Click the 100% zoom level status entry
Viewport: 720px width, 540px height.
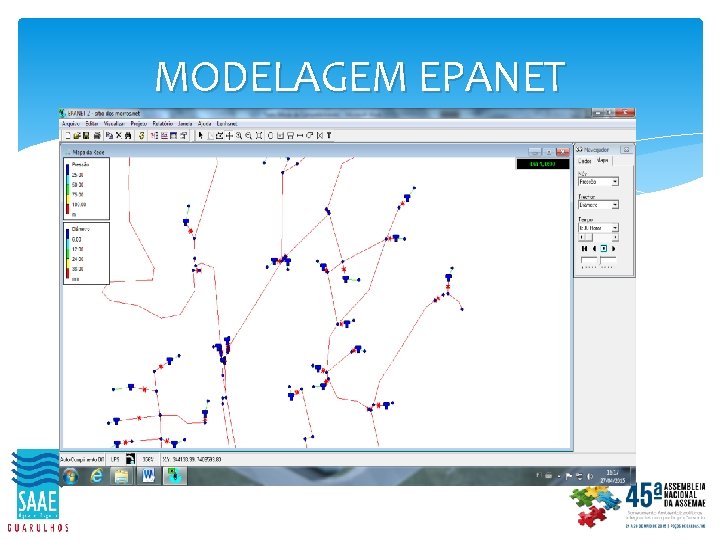pyautogui.click(x=148, y=459)
